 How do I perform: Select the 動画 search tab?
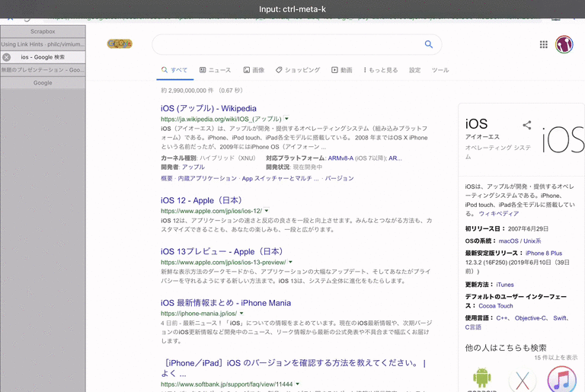point(342,70)
